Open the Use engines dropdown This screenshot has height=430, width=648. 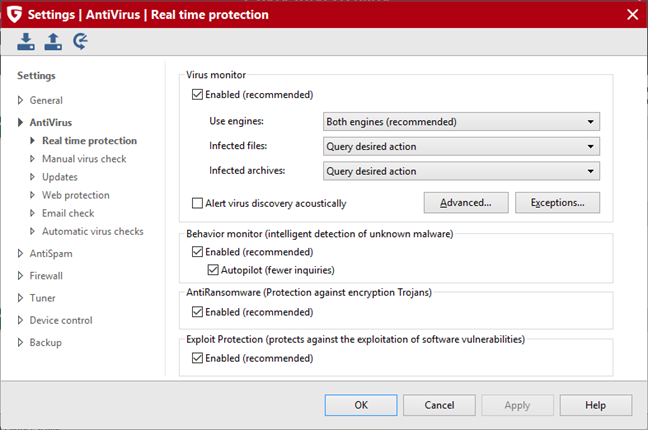(461, 122)
